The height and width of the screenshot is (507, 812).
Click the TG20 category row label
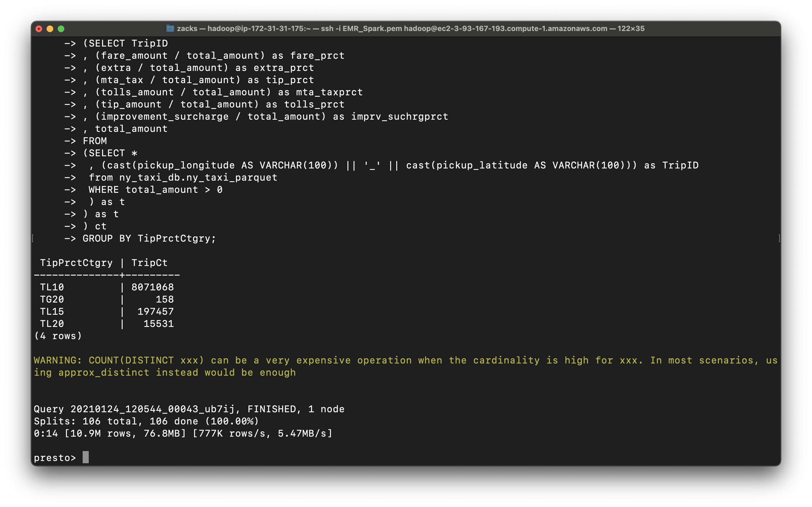[x=52, y=299]
